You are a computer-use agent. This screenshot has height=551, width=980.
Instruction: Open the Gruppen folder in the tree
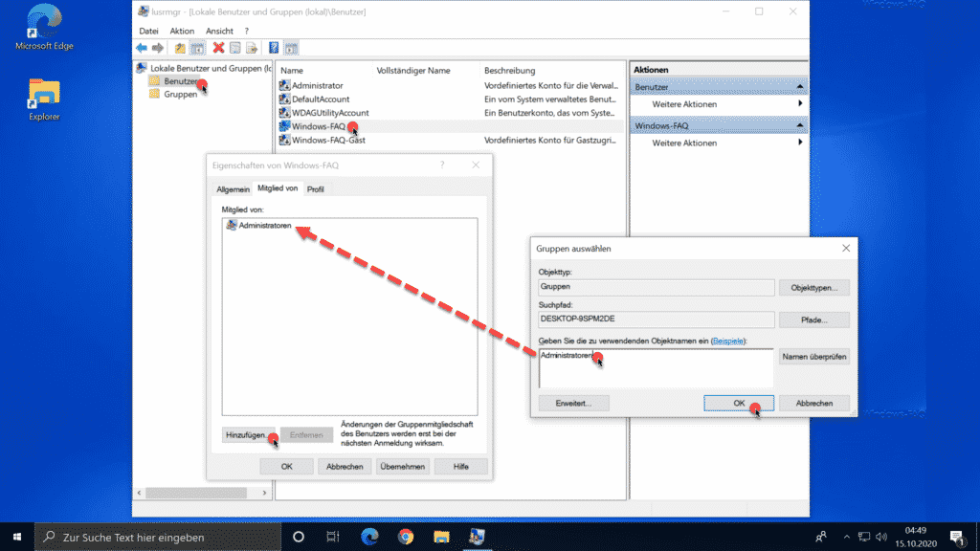(174, 95)
